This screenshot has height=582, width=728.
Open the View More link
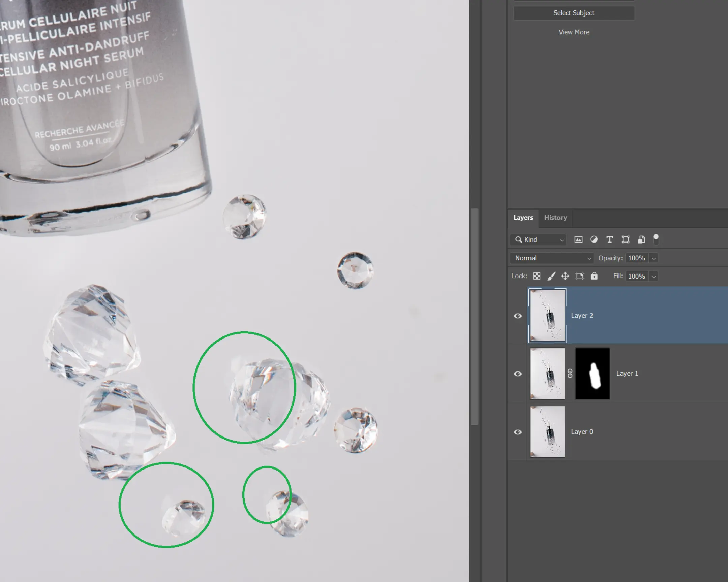574,32
